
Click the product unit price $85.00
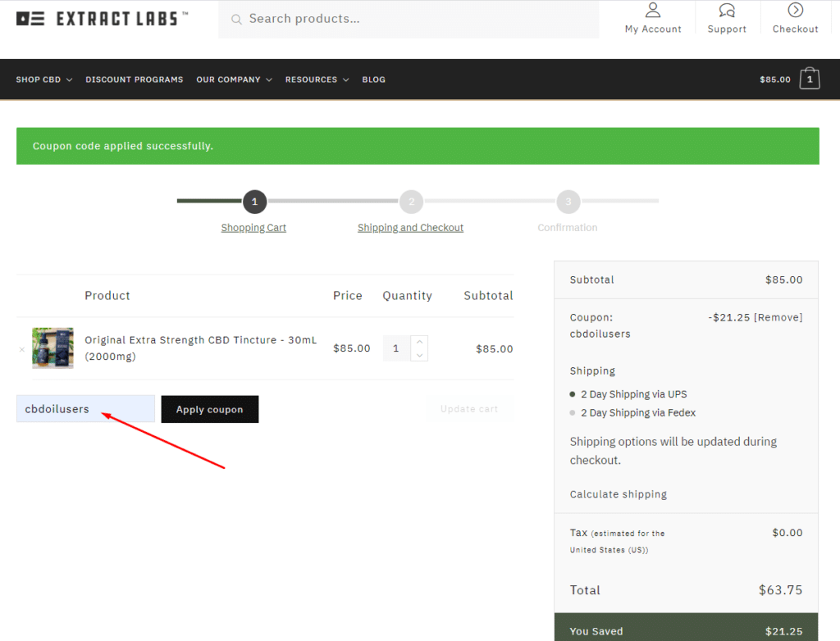click(x=351, y=348)
